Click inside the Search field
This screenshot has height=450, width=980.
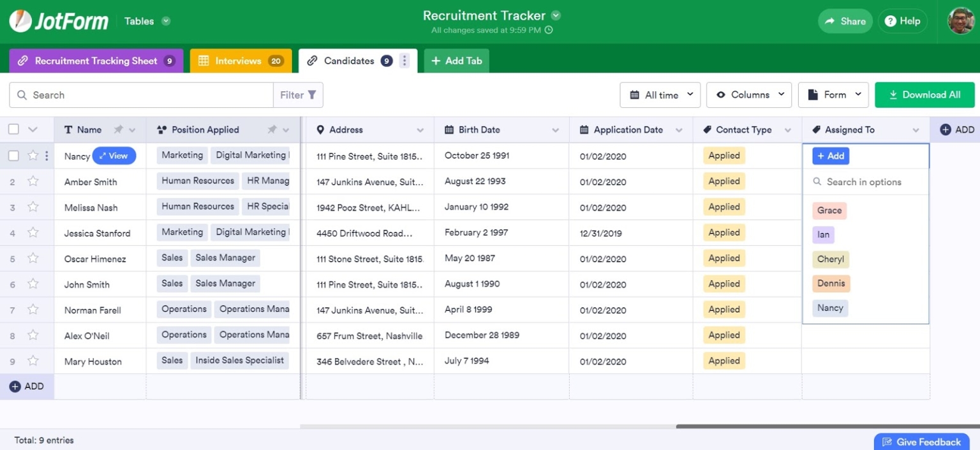128,94
